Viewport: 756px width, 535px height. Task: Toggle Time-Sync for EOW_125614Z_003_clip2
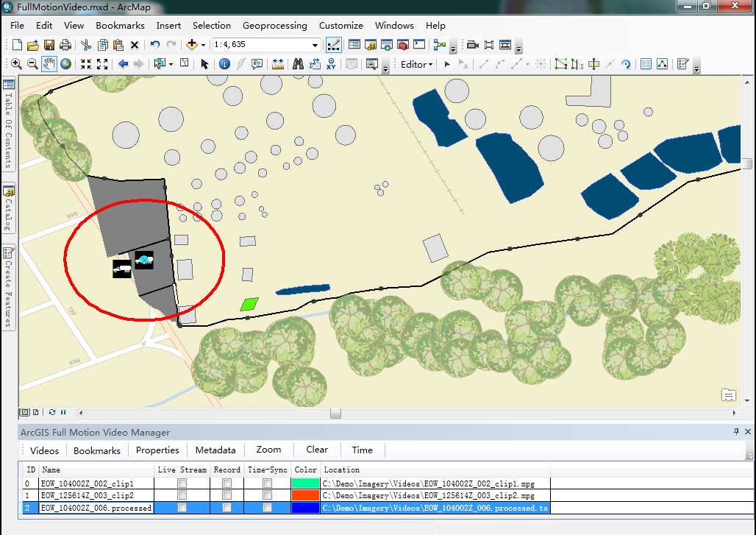click(267, 495)
